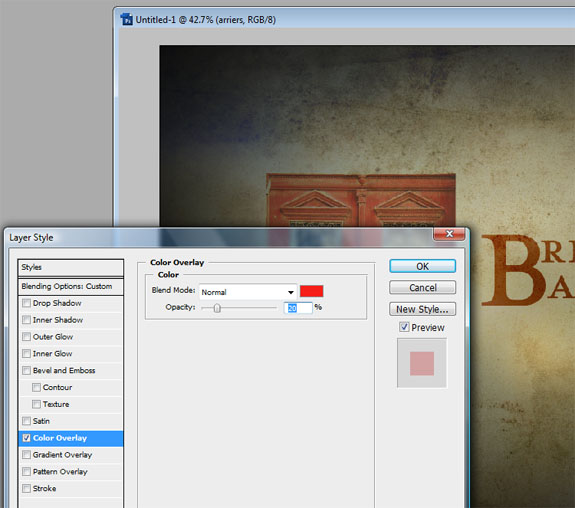Open the Styles section in list

[x=71, y=267]
